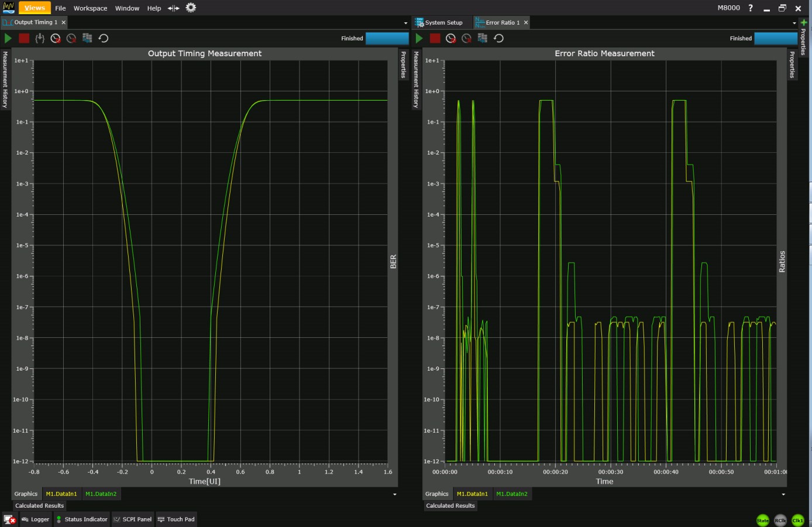
Task: Open the Workspace menu
Action: click(90, 8)
